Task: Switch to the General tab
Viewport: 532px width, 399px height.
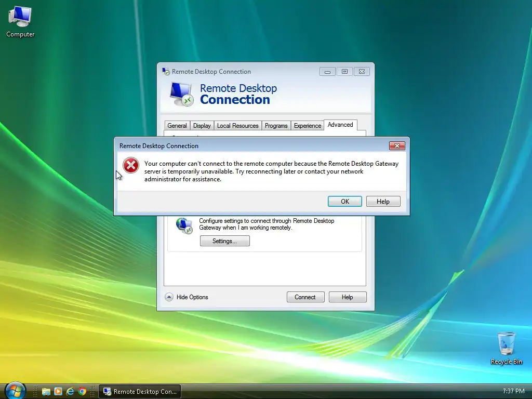Action: tap(177, 126)
